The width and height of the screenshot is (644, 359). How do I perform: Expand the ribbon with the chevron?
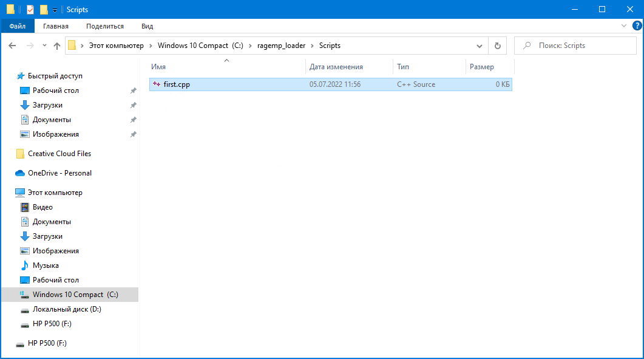point(623,26)
